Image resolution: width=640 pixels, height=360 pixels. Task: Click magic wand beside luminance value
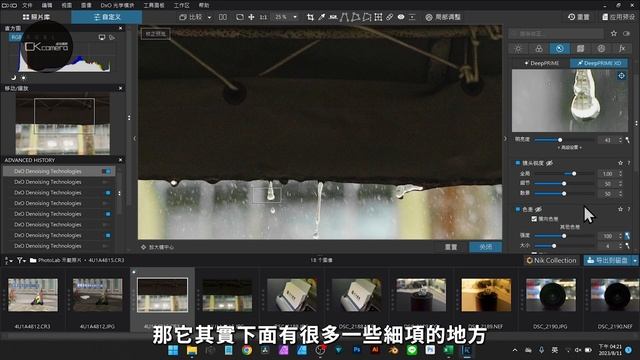click(x=627, y=140)
